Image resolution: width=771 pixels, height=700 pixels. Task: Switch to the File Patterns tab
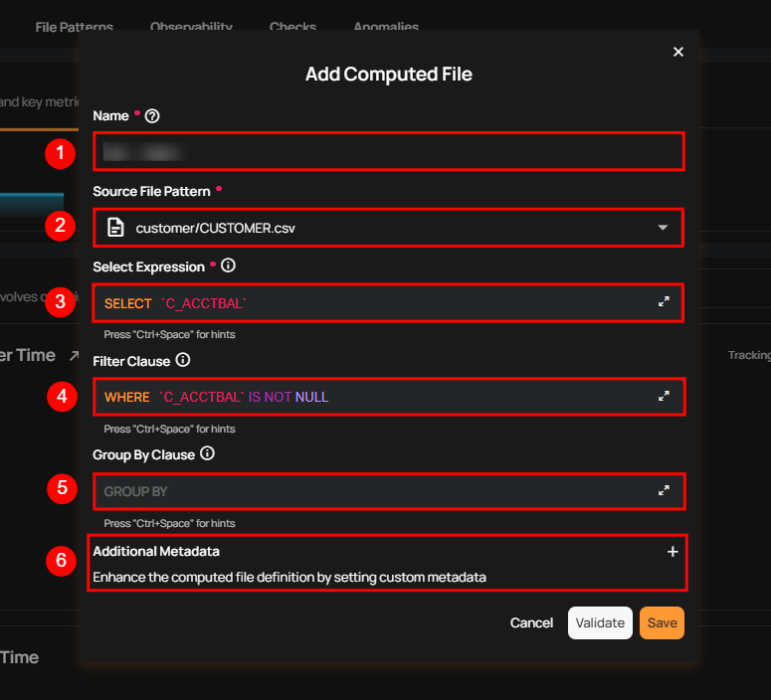click(x=75, y=27)
